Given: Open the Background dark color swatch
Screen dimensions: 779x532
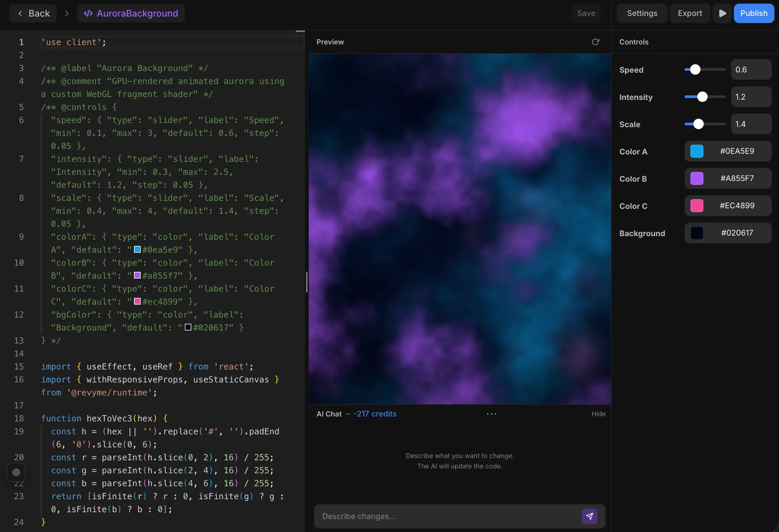Looking at the screenshot, I should pyautogui.click(x=697, y=233).
